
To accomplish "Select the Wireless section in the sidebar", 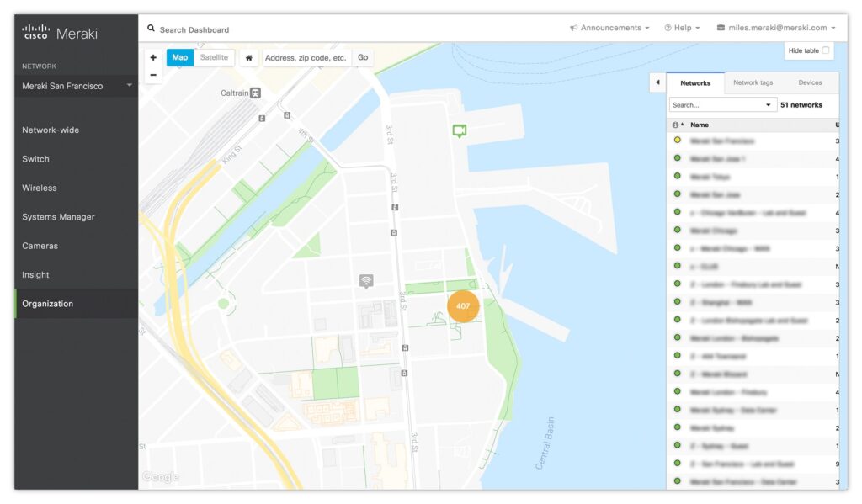I will (39, 188).
